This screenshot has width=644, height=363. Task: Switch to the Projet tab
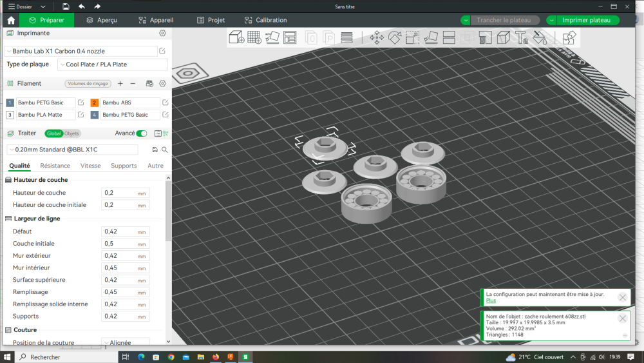point(211,20)
